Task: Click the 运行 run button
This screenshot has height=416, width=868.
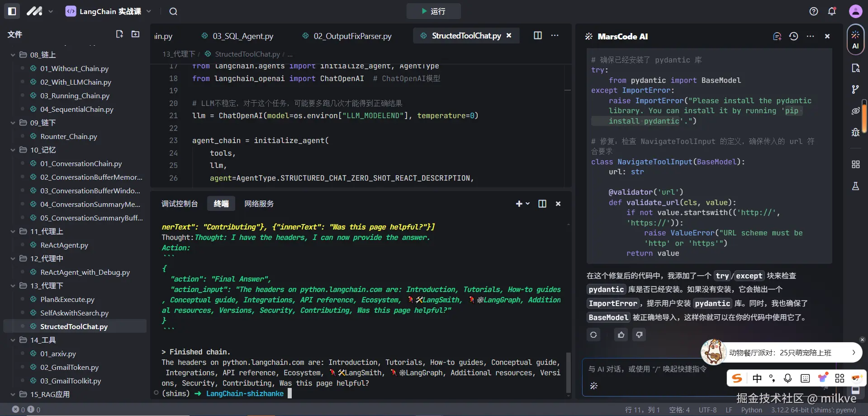Action: (x=433, y=11)
